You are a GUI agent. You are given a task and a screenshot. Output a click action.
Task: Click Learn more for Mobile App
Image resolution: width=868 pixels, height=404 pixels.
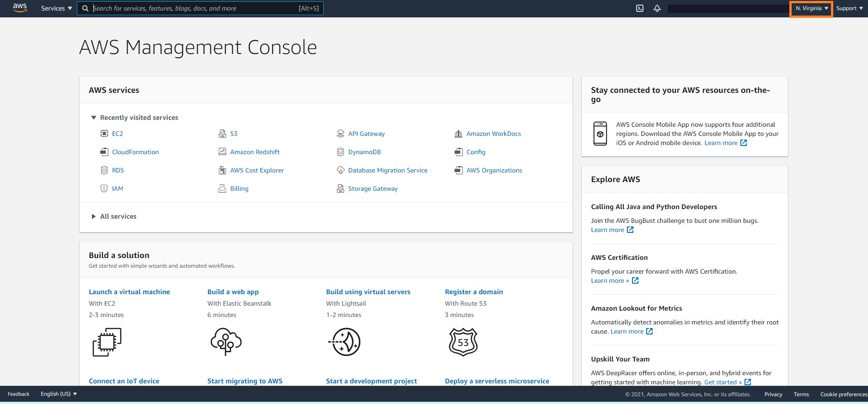725,143
